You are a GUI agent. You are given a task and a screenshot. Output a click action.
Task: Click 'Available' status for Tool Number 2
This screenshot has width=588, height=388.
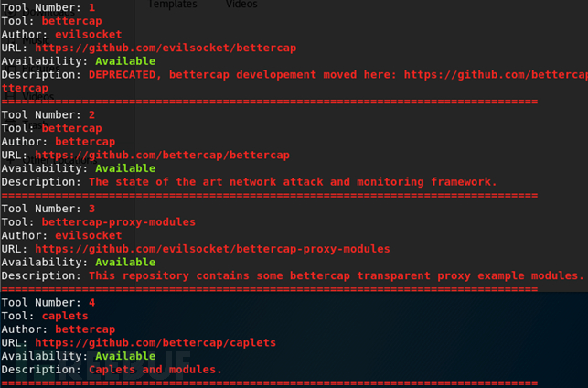coord(125,168)
